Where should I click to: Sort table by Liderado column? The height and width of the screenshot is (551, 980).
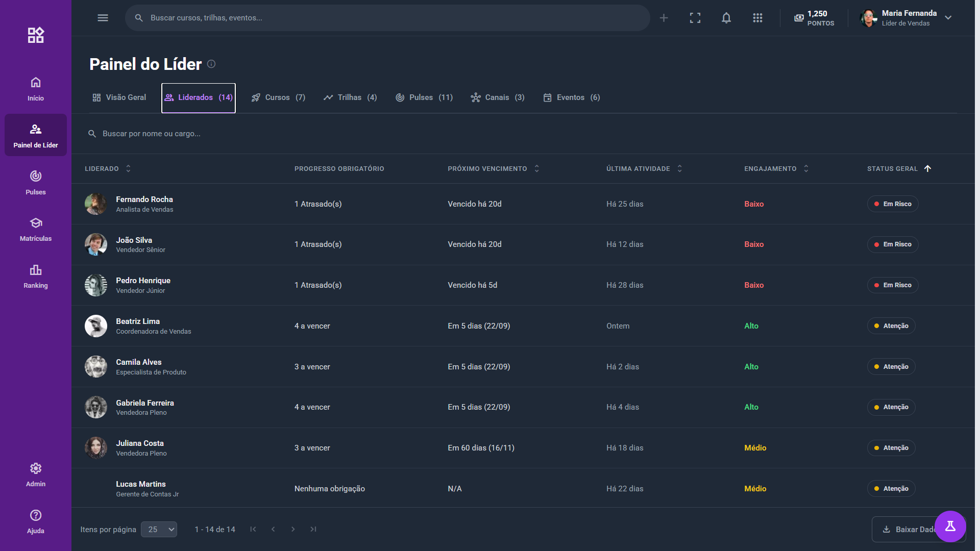click(x=128, y=168)
